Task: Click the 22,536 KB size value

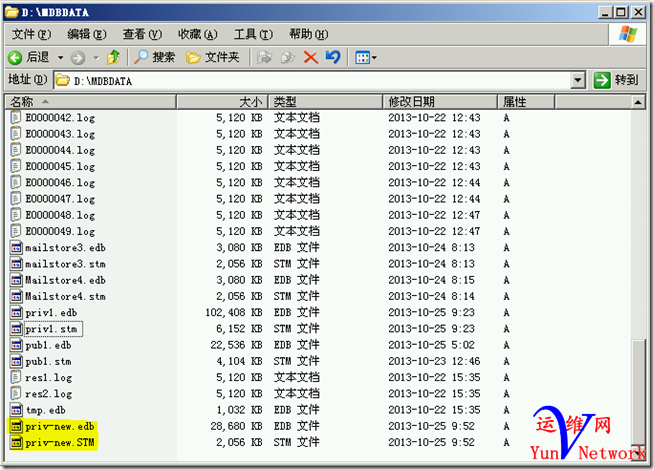Action: [x=236, y=345]
